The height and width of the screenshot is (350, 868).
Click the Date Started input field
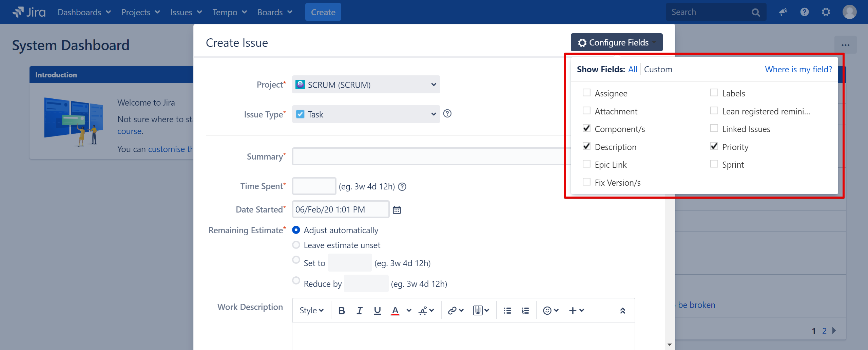coord(341,209)
